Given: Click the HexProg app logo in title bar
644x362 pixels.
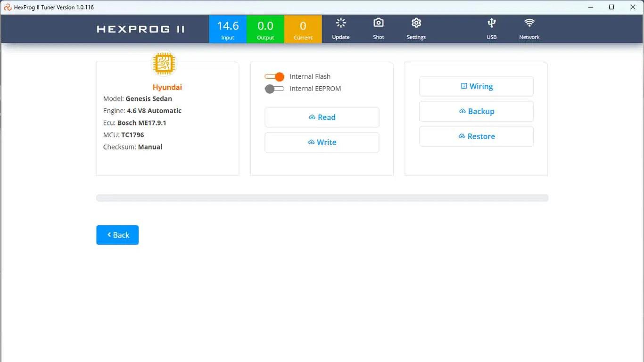Looking at the screenshot, I should click(x=8, y=7).
